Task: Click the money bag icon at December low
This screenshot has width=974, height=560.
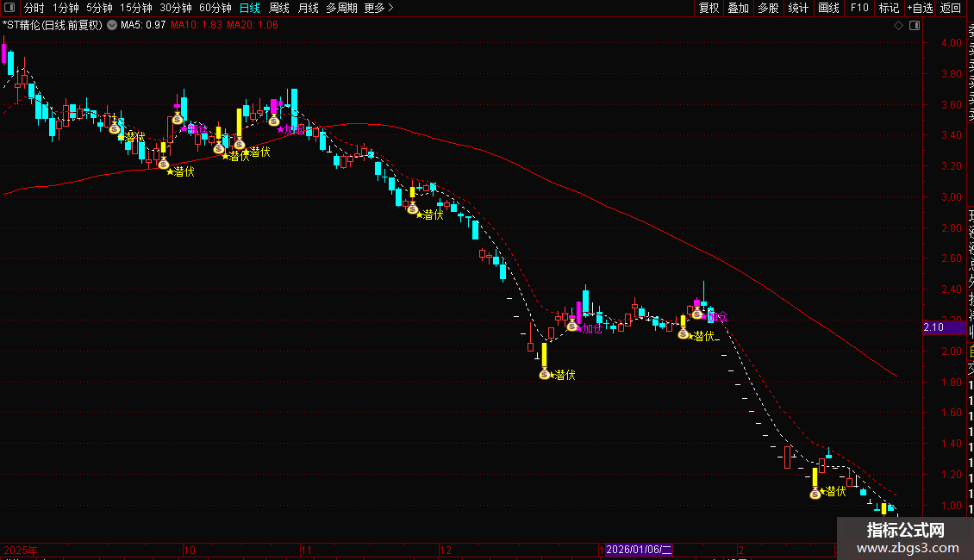Action: 545,374
